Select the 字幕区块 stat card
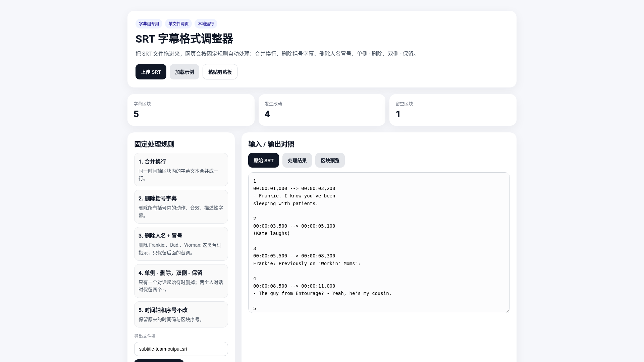The height and width of the screenshot is (362, 644). (191, 110)
